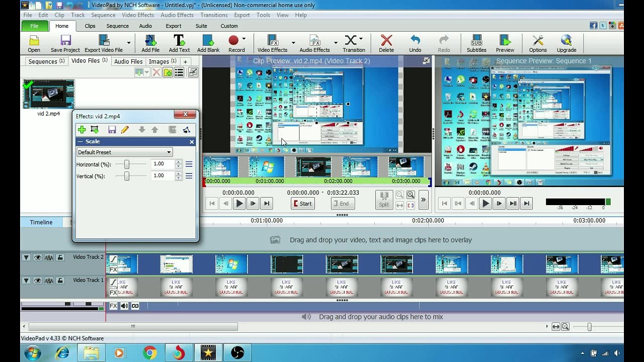Open the green File button

[x=34, y=26]
